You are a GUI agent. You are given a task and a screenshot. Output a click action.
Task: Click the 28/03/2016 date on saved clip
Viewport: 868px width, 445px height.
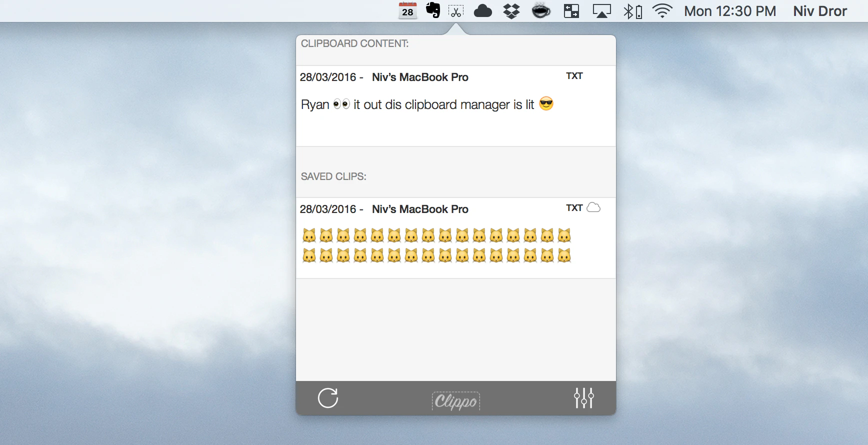(x=328, y=209)
